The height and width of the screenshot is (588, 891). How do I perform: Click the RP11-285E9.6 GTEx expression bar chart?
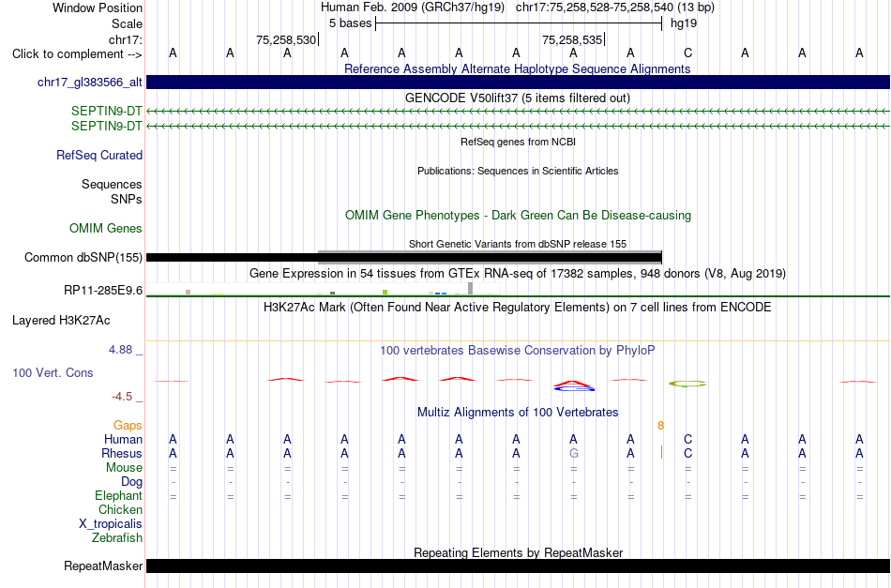pos(323,289)
